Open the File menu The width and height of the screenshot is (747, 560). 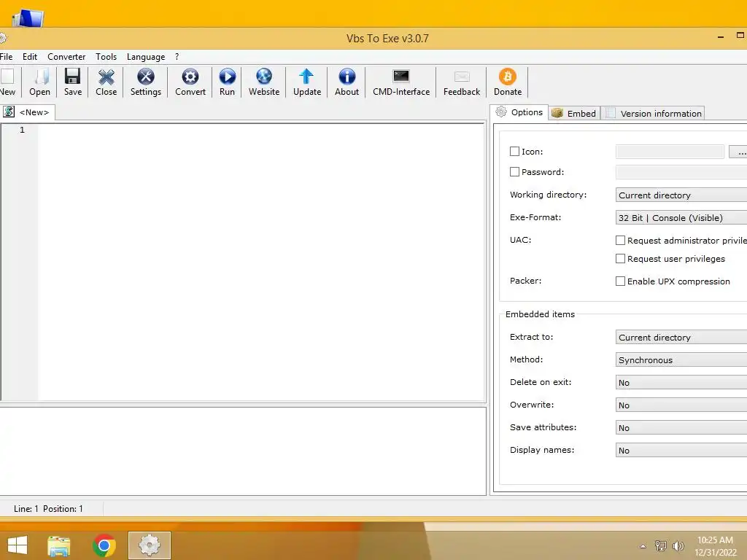(6, 57)
